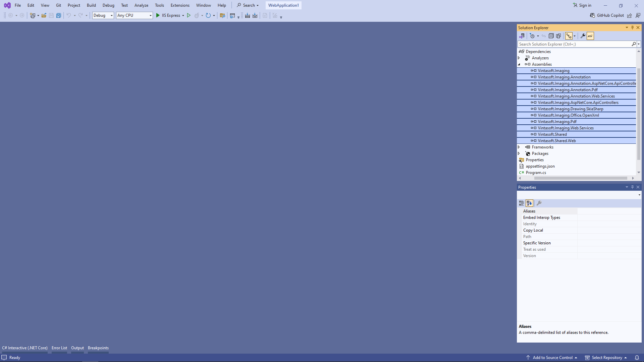The height and width of the screenshot is (362, 644).
Task: Collapse the Assemblies tree node
Action: 519,64
